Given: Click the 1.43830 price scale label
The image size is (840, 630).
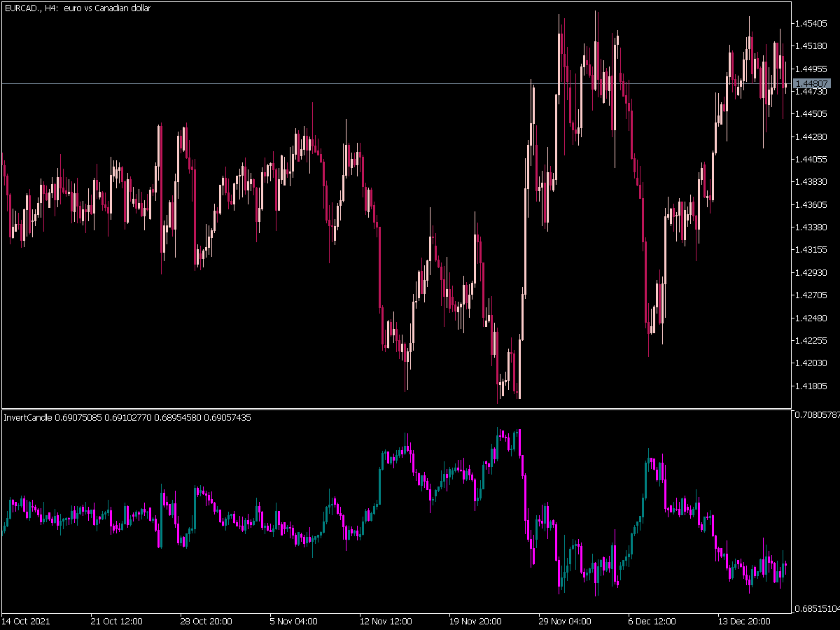Looking at the screenshot, I should pos(811,182).
